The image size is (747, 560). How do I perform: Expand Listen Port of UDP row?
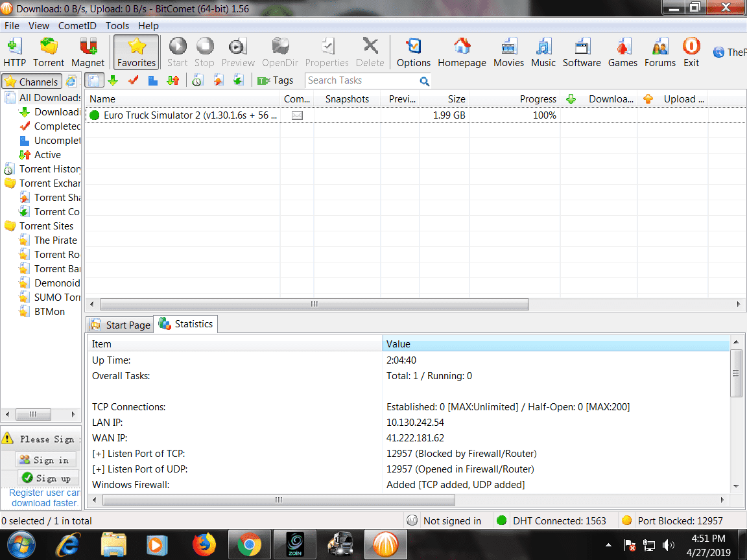pyautogui.click(x=139, y=469)
